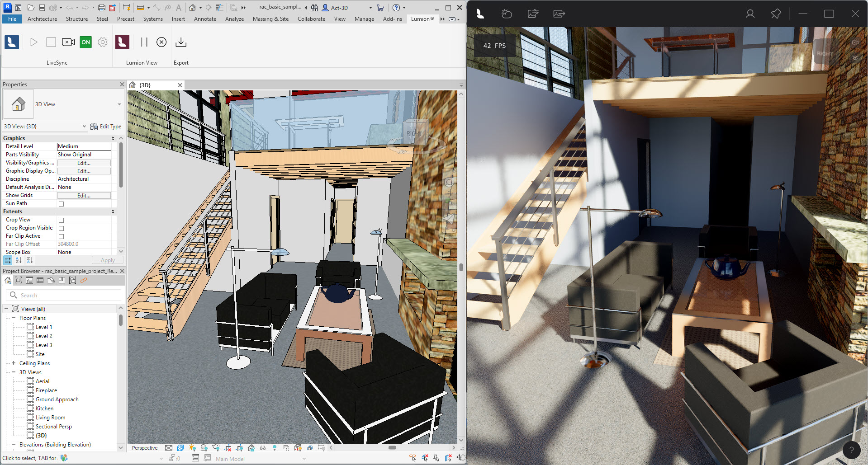The image size is (868, 465).
Task: Collapse the Floor Plans tree node
Action: coord(13,318)
